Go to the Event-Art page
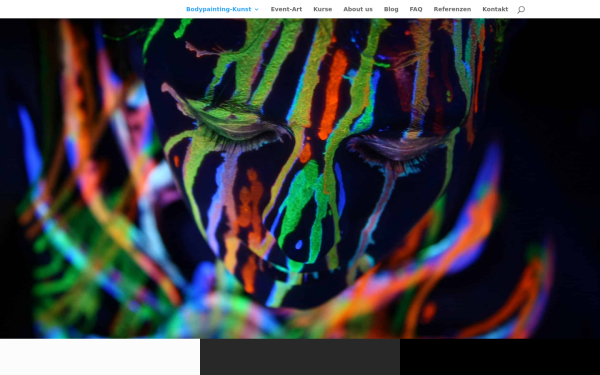Image resolution: width=600 pixels, height=375 pixels. (286, 9)
